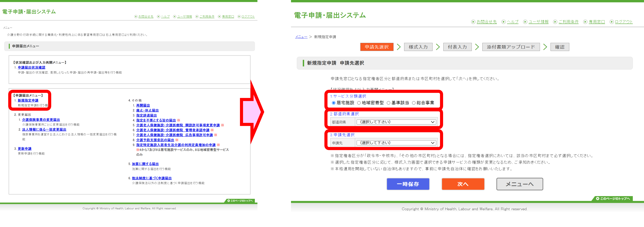The height and width of the screenshot is (227, 644).
Task: Click the 一時保存 button
Action: point(408,184)
